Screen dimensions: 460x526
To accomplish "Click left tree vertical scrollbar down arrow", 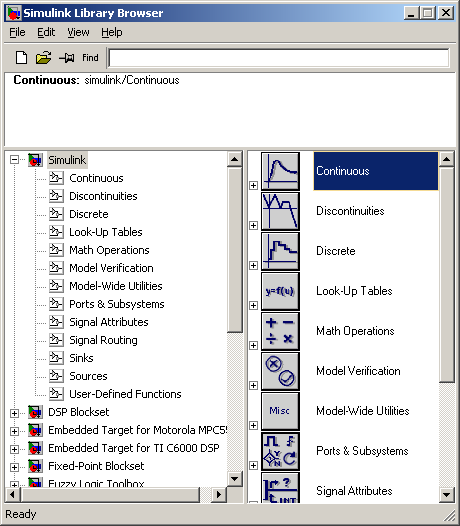I will click(235, 478).
